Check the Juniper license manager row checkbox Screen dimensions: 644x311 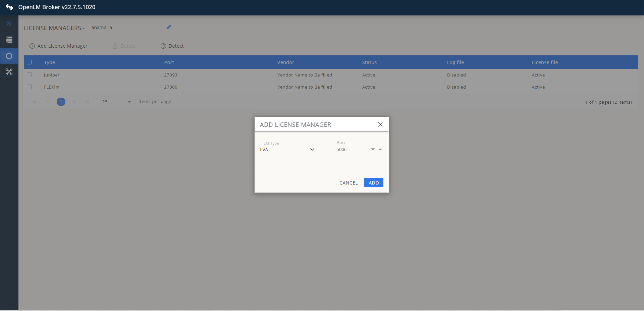point(29,75)
